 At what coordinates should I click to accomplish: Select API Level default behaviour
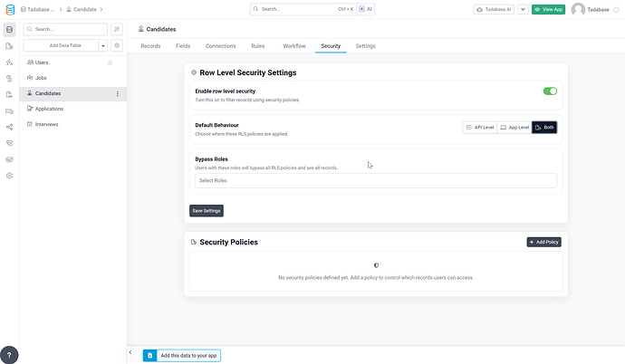[x=480, y=128]
